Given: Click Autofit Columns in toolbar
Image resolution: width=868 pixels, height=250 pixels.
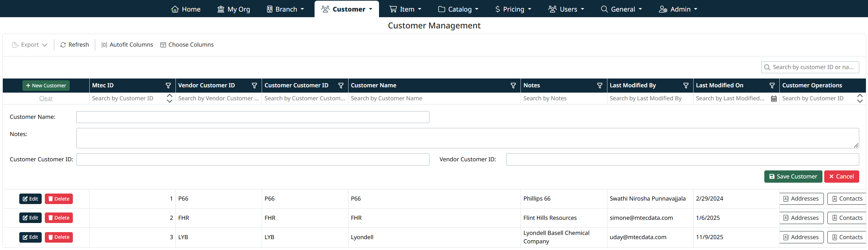Looking at the screenshot, I should (127, 45).
